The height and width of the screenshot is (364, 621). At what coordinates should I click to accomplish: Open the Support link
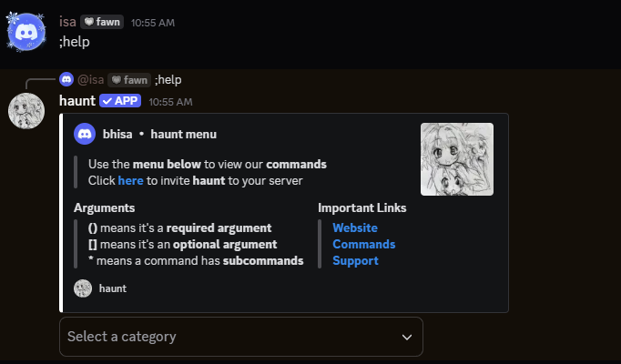point(355,261)
